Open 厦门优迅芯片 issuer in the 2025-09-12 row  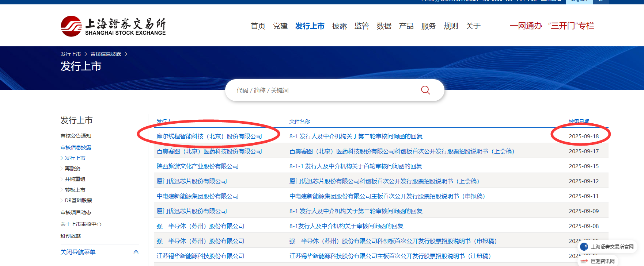click(x=192, y=181)
